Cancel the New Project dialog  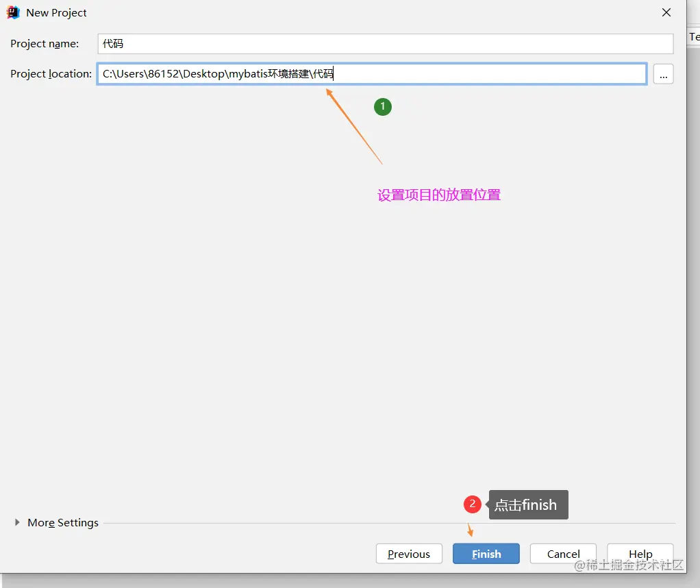point(563,554)
